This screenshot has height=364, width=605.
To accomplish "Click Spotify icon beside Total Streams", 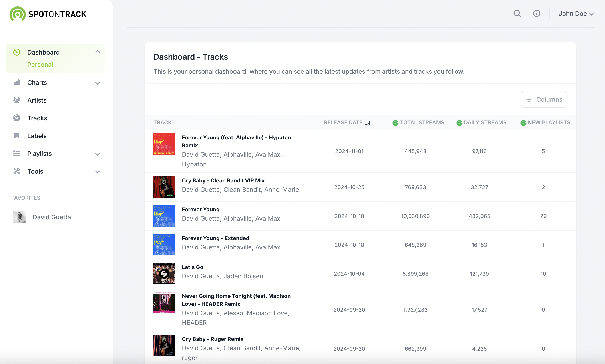I will [x=395, y=123].
